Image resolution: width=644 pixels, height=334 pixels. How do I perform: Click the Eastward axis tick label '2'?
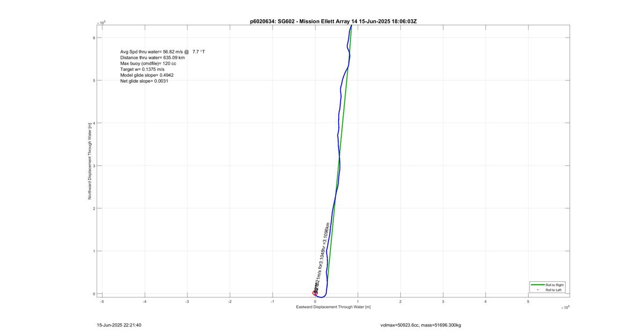[400, 302]
